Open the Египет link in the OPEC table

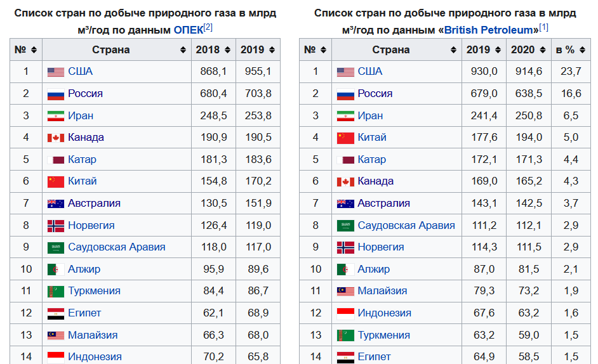[84, 313]
